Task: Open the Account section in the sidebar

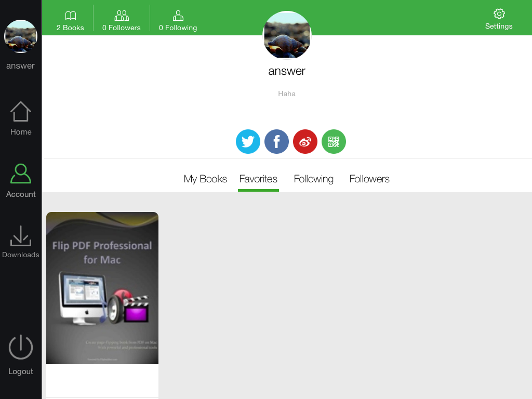Action: (x=21, y=181)
